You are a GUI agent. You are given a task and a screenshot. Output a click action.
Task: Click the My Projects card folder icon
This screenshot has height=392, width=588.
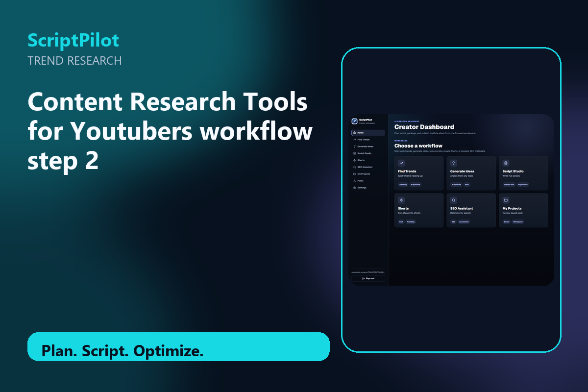(x=506, y=200)
